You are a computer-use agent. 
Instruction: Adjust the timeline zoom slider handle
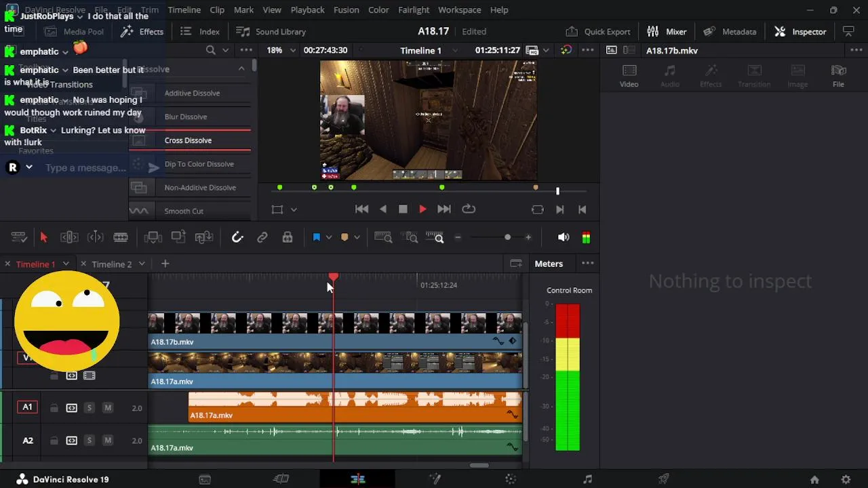tap(507, 237)
